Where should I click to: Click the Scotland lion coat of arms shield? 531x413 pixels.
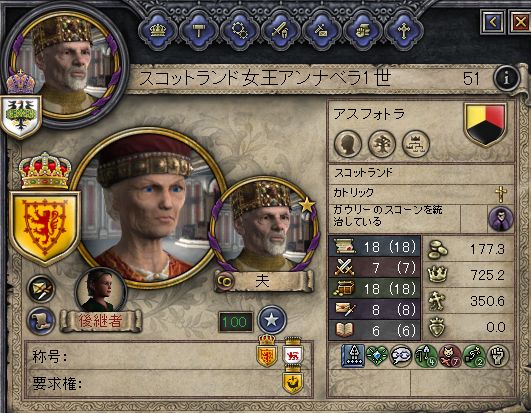tap(45, 227)
